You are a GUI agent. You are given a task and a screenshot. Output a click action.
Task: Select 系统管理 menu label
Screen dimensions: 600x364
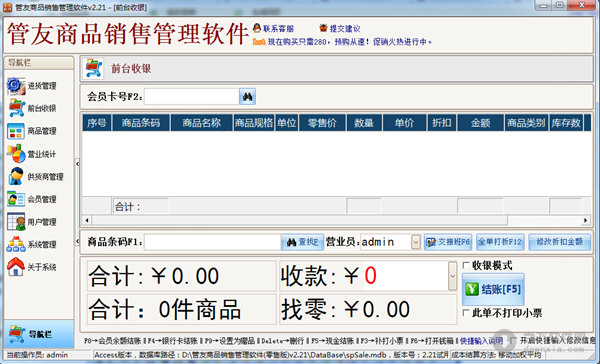coord(42,244)
